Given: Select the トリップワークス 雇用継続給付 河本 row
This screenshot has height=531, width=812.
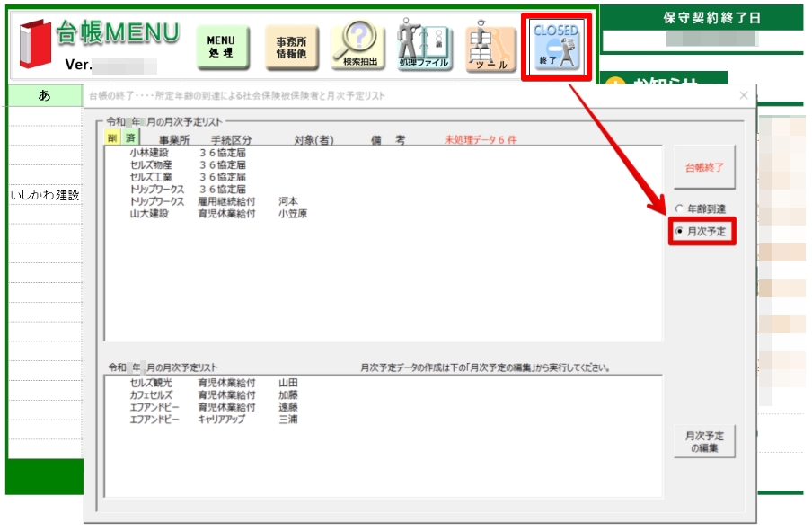Looking at the screenshot, I should [384, 201].
